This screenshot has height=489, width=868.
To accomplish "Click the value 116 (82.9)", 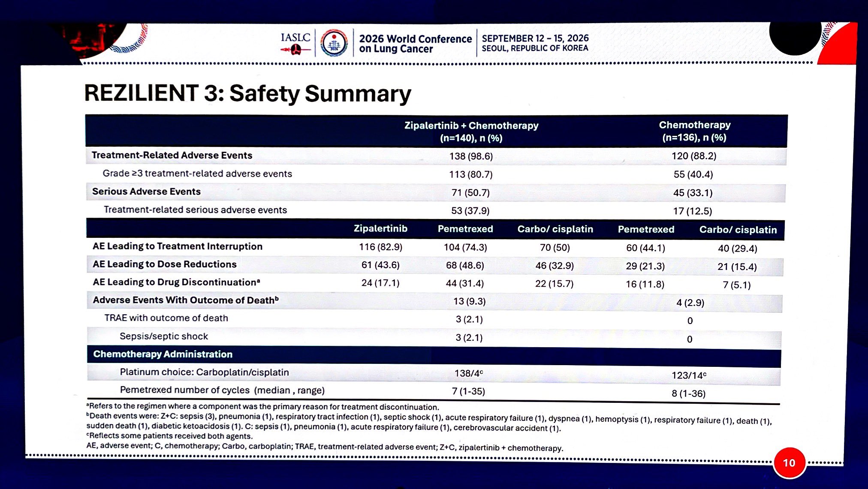I will 380,247.
